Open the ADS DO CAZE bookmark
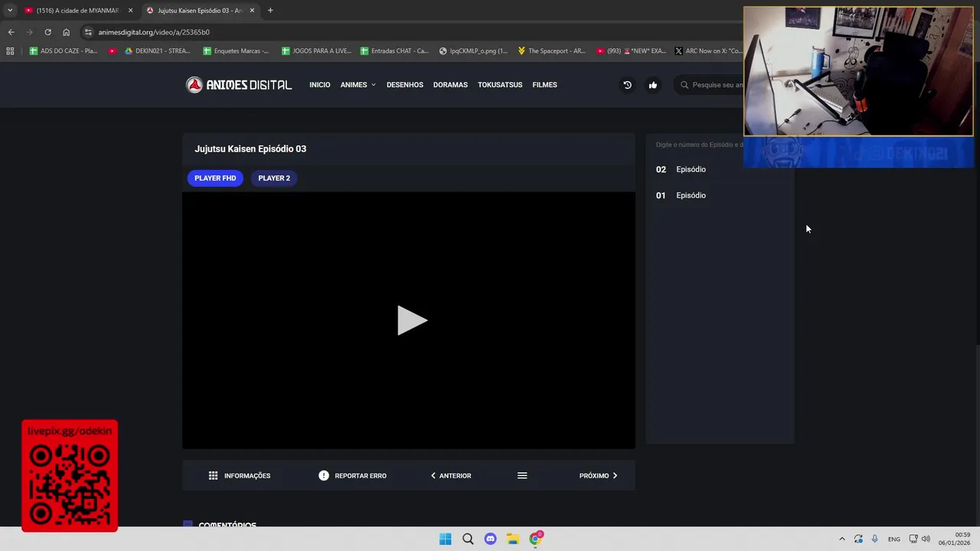Screen dimensions: 980x551 click(64, 51)
